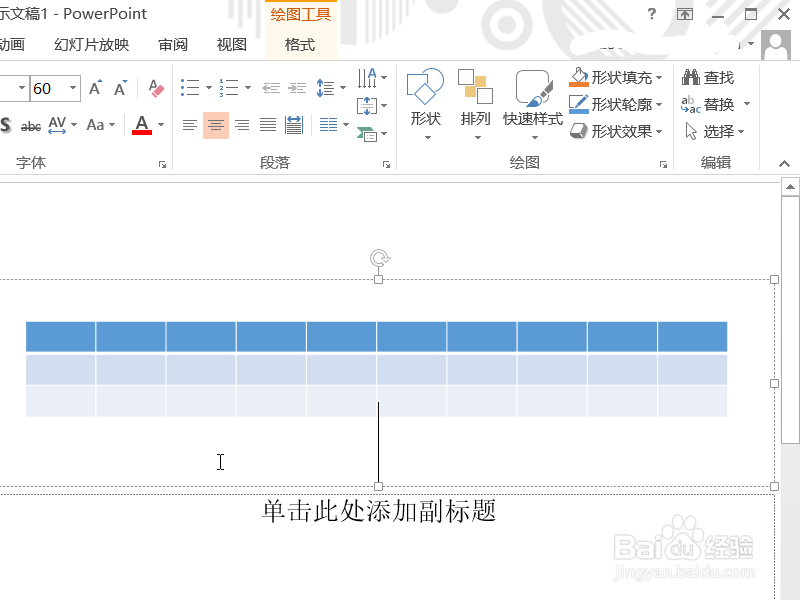This screenshot has height=600, width=800.
Task: Open the Quick Styles gallery
Action: (x=533, y=105)
